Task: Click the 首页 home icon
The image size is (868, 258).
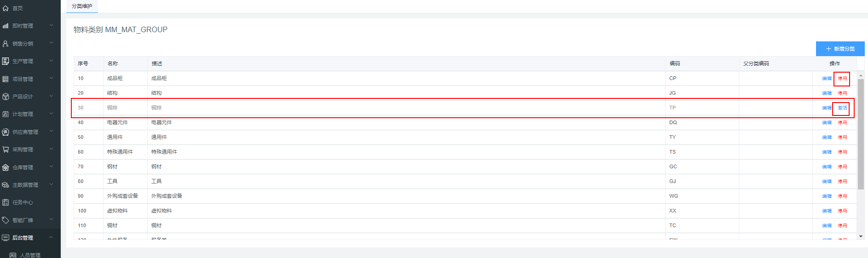Action: (x=6, y=8)
